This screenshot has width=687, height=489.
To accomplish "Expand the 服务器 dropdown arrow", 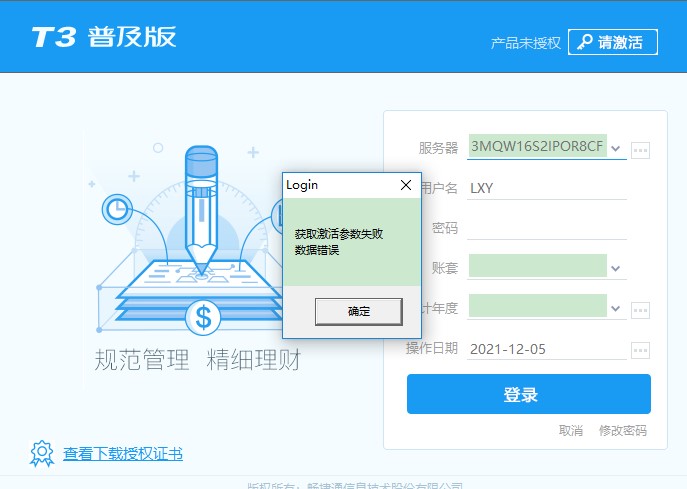I will [x=616, y=149].
